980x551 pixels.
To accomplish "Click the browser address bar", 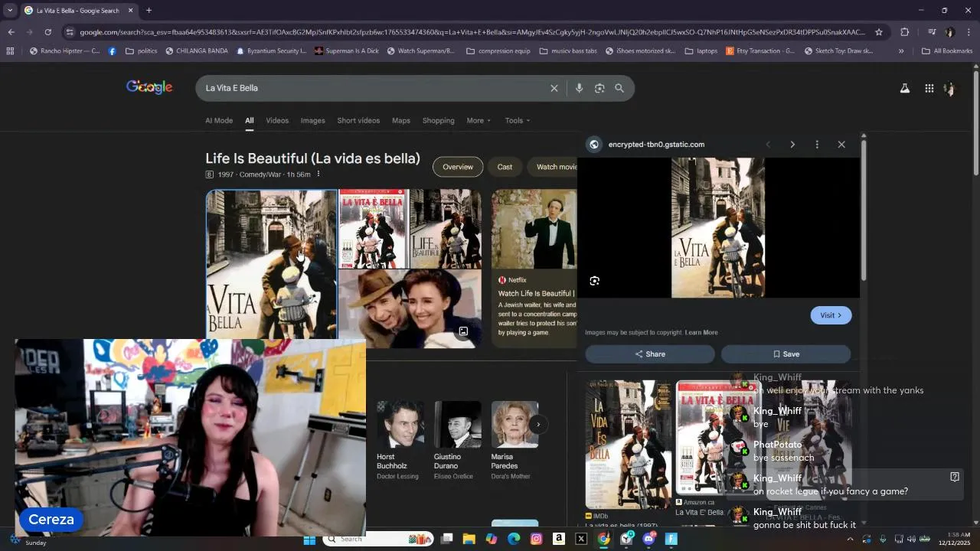I will (x=472, y=32).
